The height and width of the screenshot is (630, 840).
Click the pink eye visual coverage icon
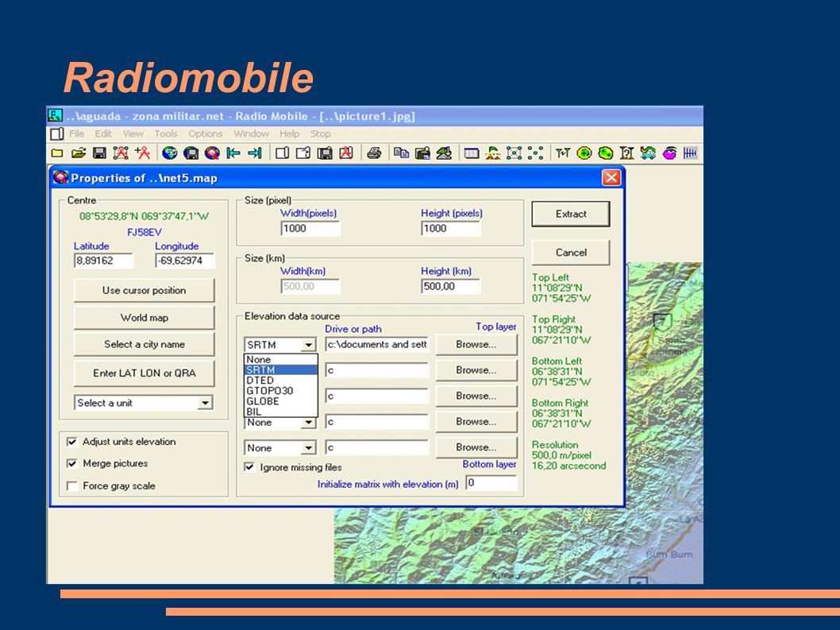click(669, 153)
